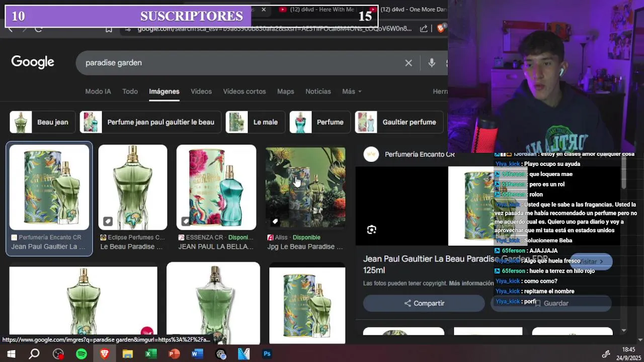Screen dimensions: 644x362
Task: Click the Compartir button in the side panel
Action: tap(424, 303)
